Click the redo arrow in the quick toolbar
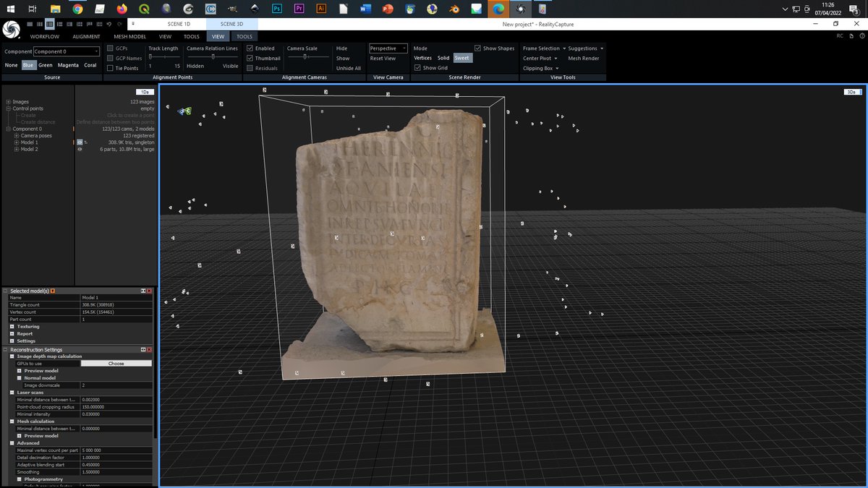Image resolution: width=868 pixels, height=488 pixels. point(119,24)
